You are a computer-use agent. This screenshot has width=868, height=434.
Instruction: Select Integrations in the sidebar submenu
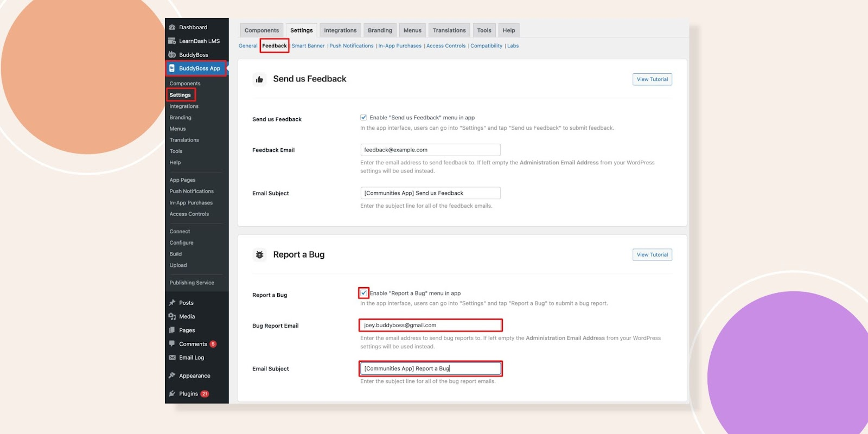[184, 106]
